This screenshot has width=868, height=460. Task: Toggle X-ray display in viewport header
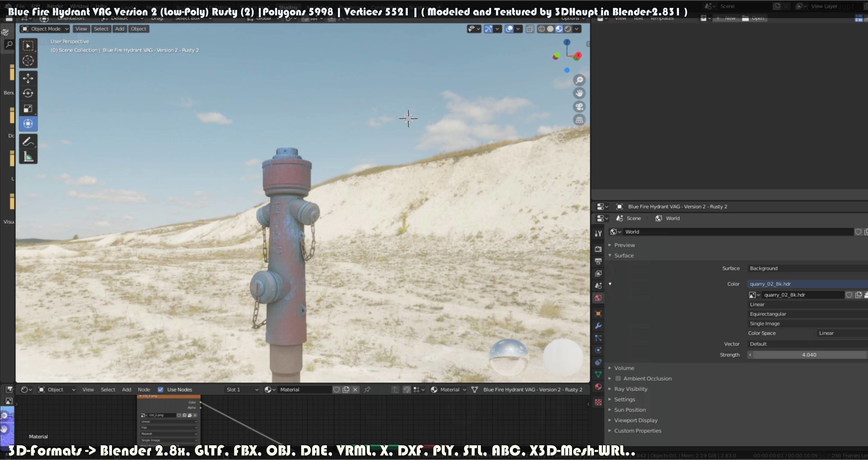530,29
